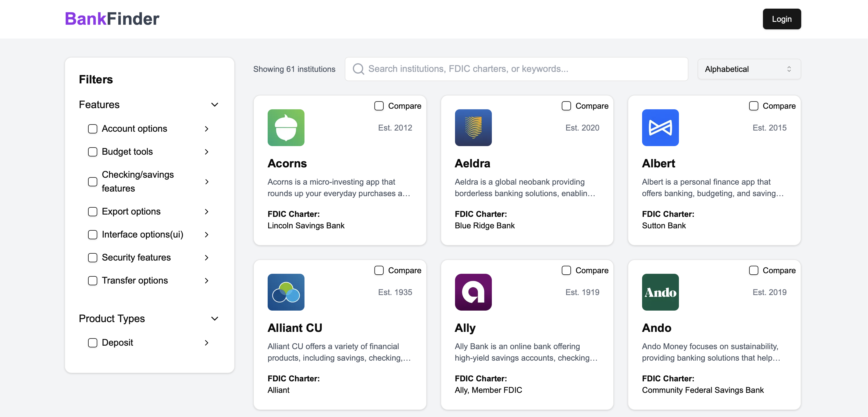The width and height of the screenshot is (868, 417).
Task: Expand Interface options(ui) arrow
Action: point(207,234)
